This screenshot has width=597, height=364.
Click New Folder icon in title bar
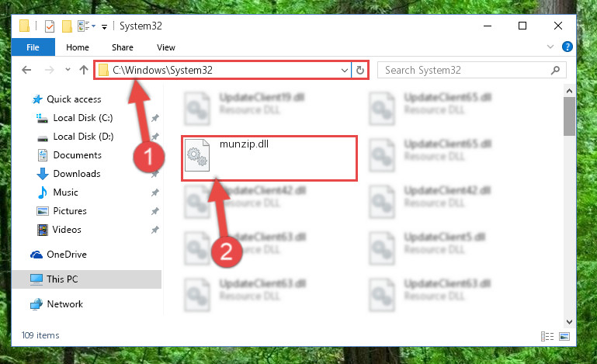pos(67,26)
